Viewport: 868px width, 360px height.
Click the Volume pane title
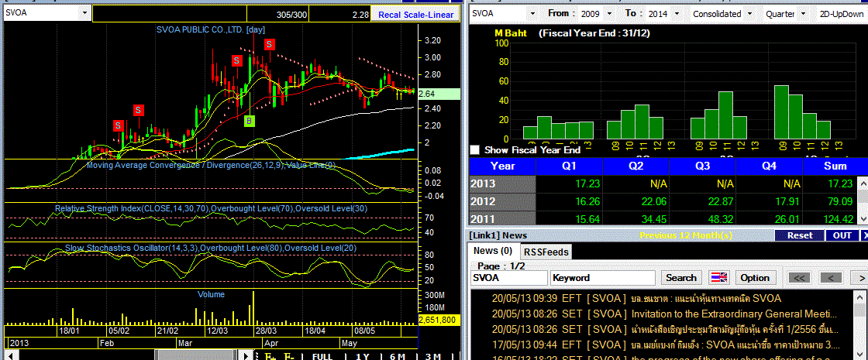(x=211, y=294)
